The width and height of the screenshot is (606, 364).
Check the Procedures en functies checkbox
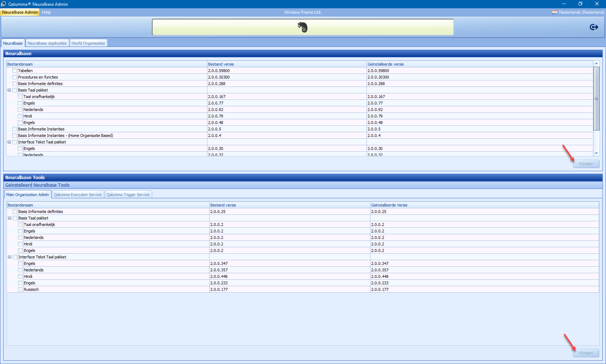tap(14, 77)
